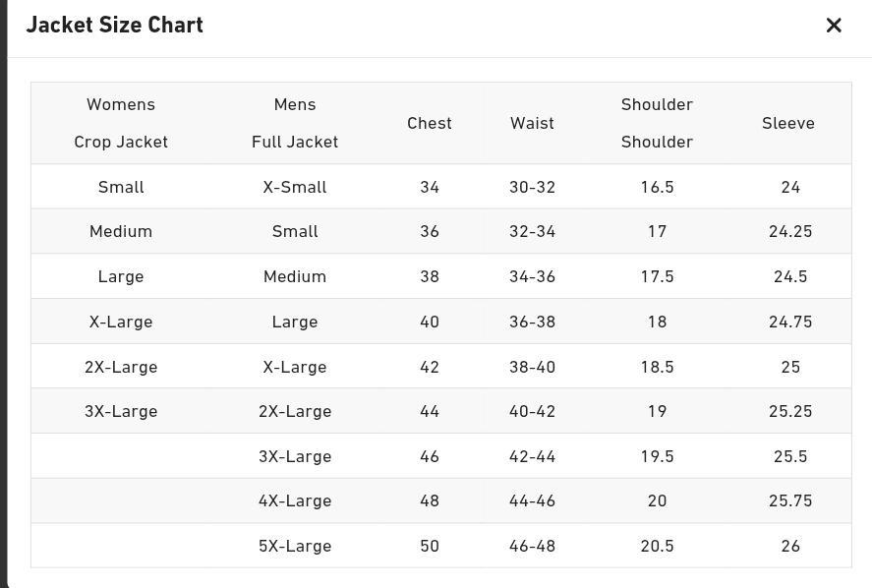Image resolution: width=872 pixels, height=588 pixels.
Task: Click shoulder value 20.5 cell
Action: point(657,546)
